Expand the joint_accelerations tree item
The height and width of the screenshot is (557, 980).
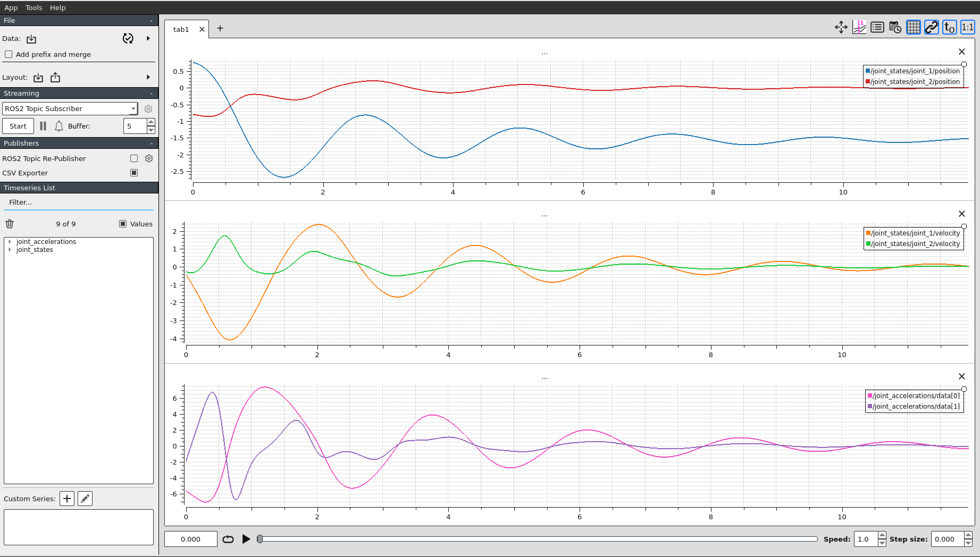coord(10,241)
